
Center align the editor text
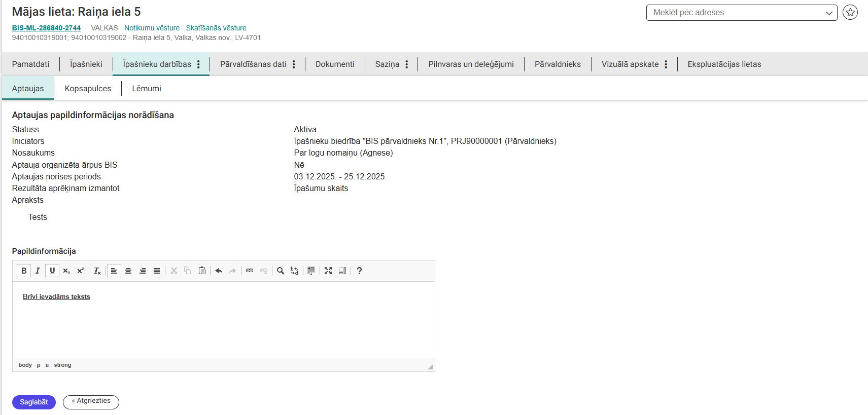tap(128, 271)
